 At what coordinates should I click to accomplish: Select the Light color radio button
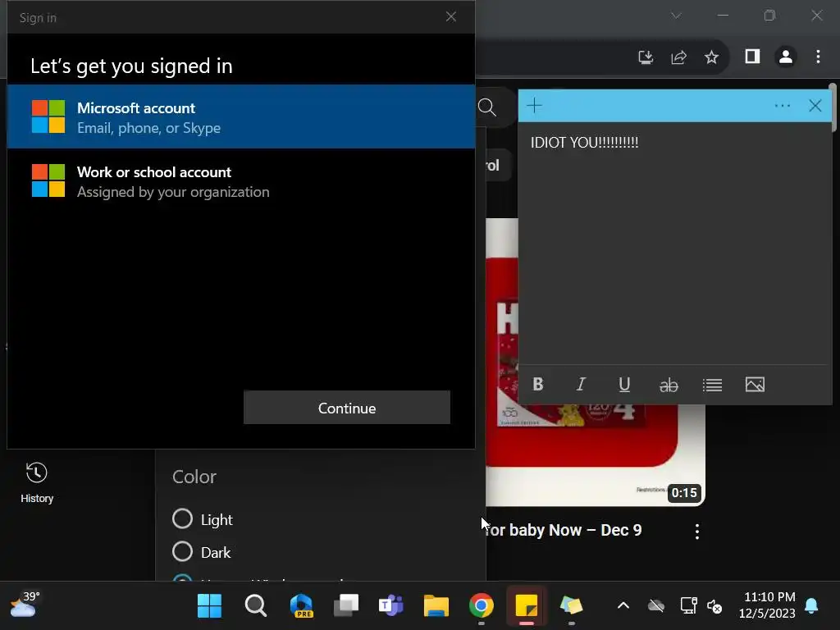tap(182, 518)
